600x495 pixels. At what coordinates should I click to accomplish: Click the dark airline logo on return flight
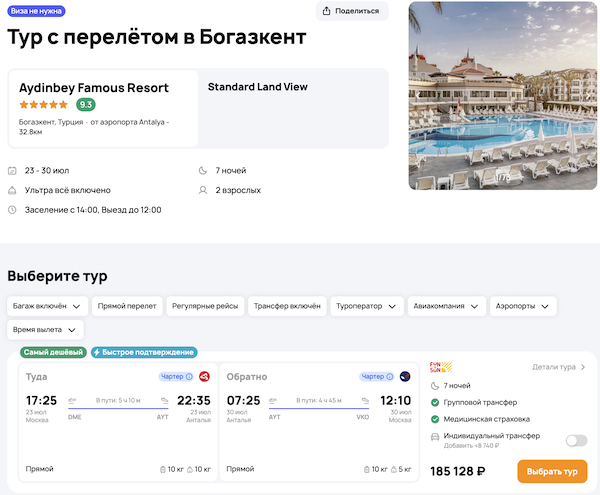tap(404, 376)
